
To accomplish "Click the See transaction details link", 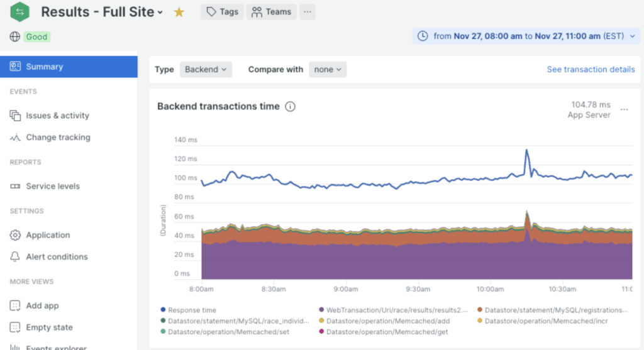I will [x=591, y=69].
